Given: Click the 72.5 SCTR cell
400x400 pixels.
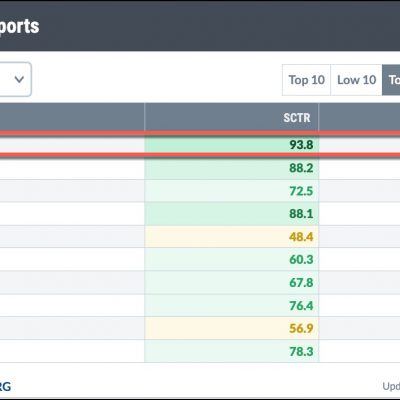Looking at the screenshot, I should [232, 191].
